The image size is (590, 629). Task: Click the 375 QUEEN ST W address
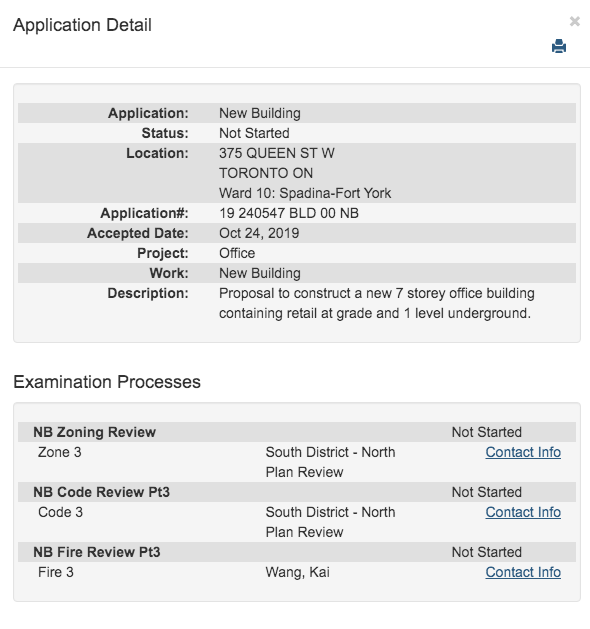click(x=277, y=153)
